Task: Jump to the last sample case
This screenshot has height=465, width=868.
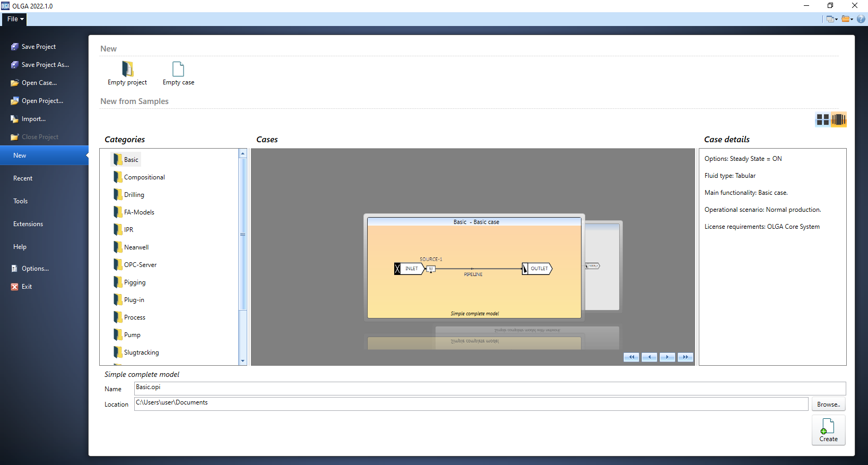Action: click(x=685, y=357)
